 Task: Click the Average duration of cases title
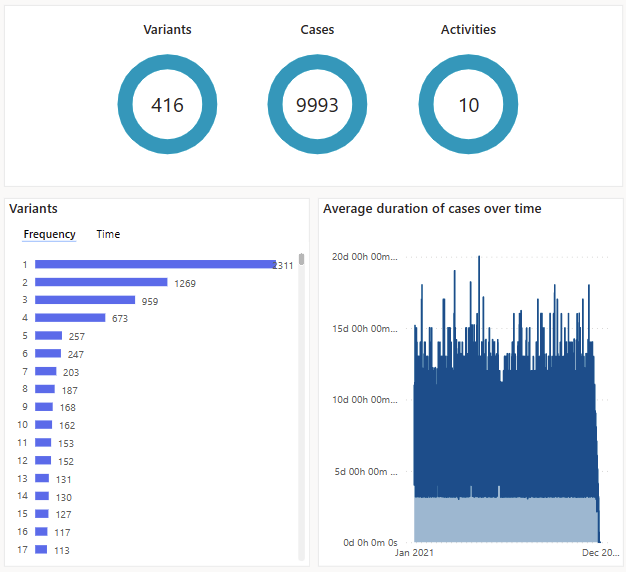(432, 209)
